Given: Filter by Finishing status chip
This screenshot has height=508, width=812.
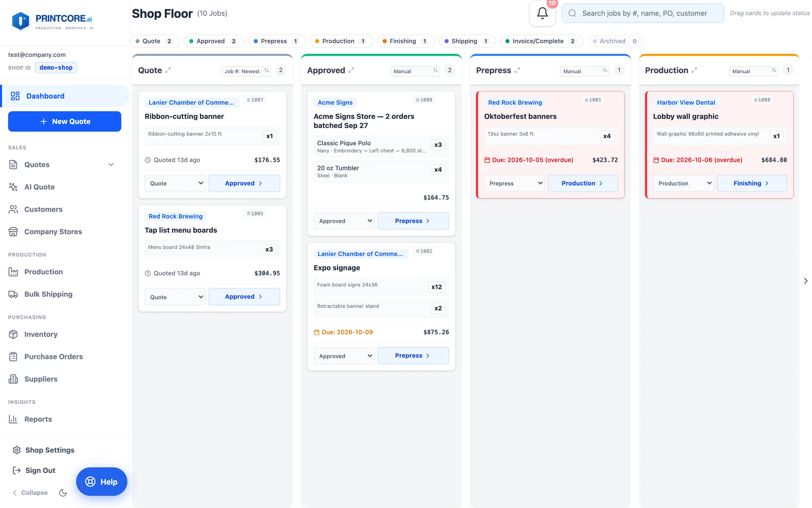Looking at the screenshot, I should click(406, 41).
